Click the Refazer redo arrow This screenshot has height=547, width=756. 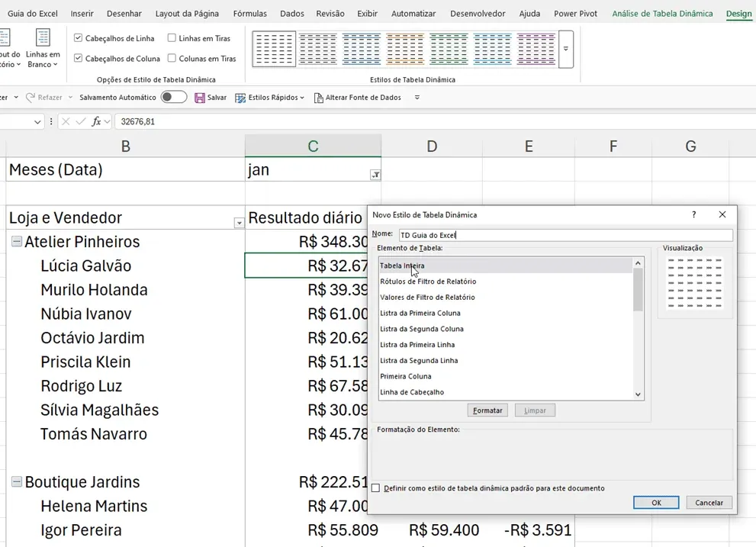[31, 98]
